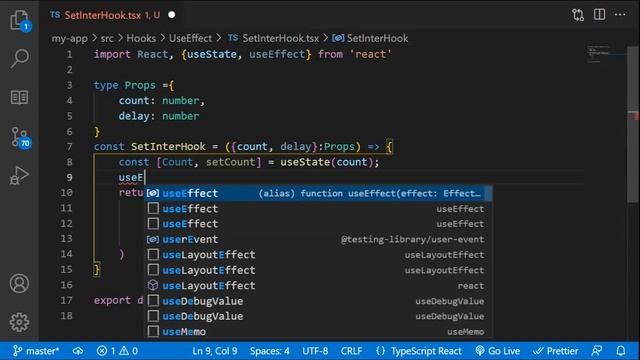This screenshot has width=640, height=360.
Task: Change indentation via Spaces: 4
Action: (x=270, y=351)
